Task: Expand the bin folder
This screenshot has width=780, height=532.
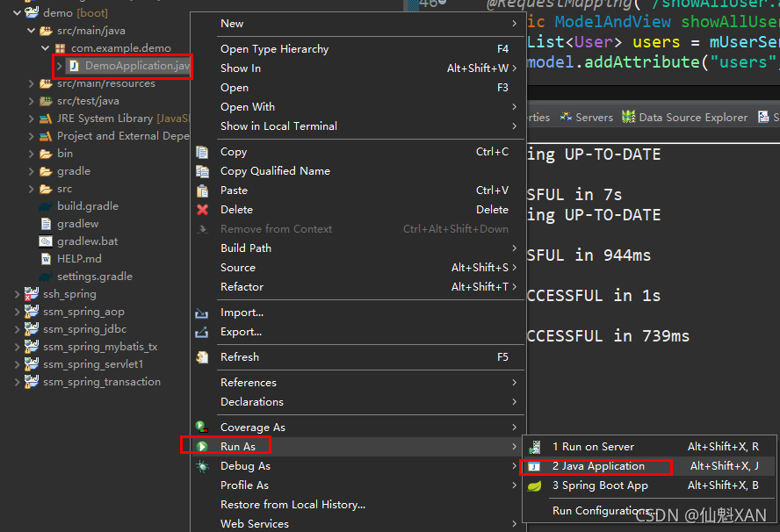Action: pos(32,154)
